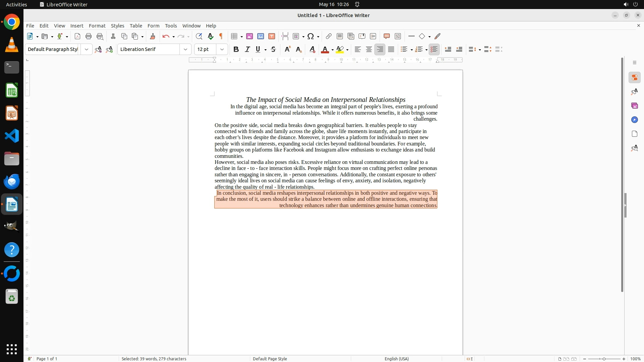Viewport: 644px width, 362px height.
Task: Click the Export as PDF icon
Action: tap(77, 36)
